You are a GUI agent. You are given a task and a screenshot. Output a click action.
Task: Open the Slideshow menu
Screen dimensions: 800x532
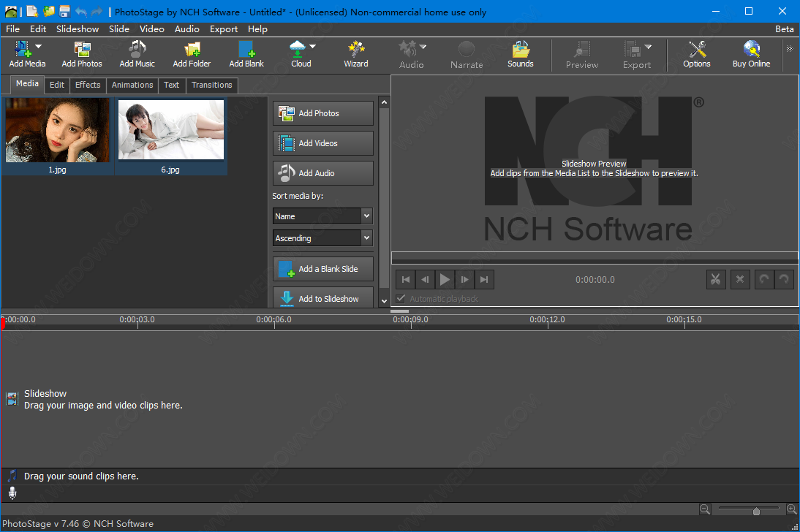point(78,29)
